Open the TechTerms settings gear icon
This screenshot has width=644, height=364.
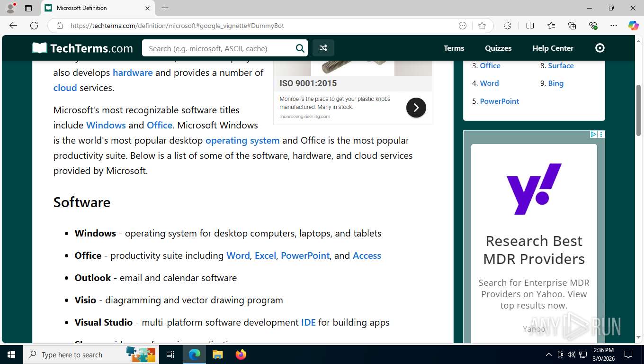tap(600, 48)
